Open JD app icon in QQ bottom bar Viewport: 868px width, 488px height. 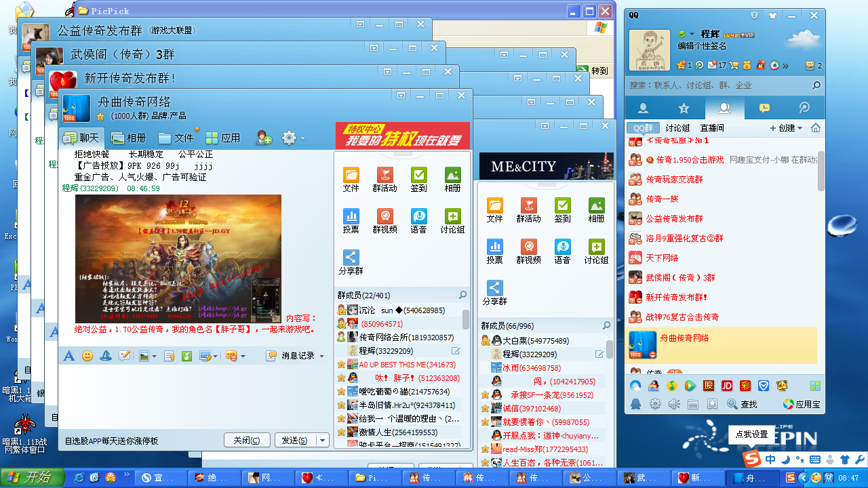pyautogui.click(x=727, y=386)
